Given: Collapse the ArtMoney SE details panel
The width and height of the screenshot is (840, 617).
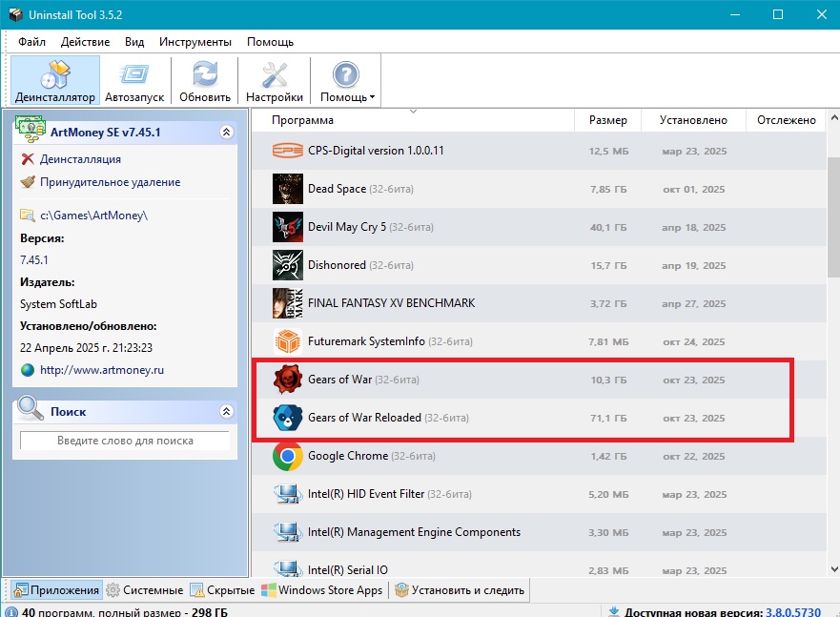Looking at the screenshot, I should tap(227, 132).
